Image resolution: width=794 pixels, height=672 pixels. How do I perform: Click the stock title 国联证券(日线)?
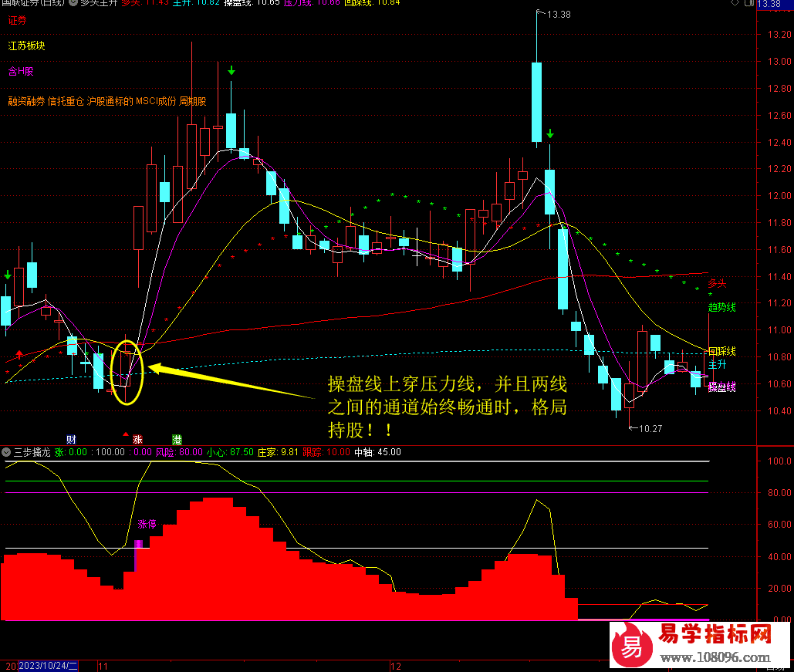[x=32, y=2]
